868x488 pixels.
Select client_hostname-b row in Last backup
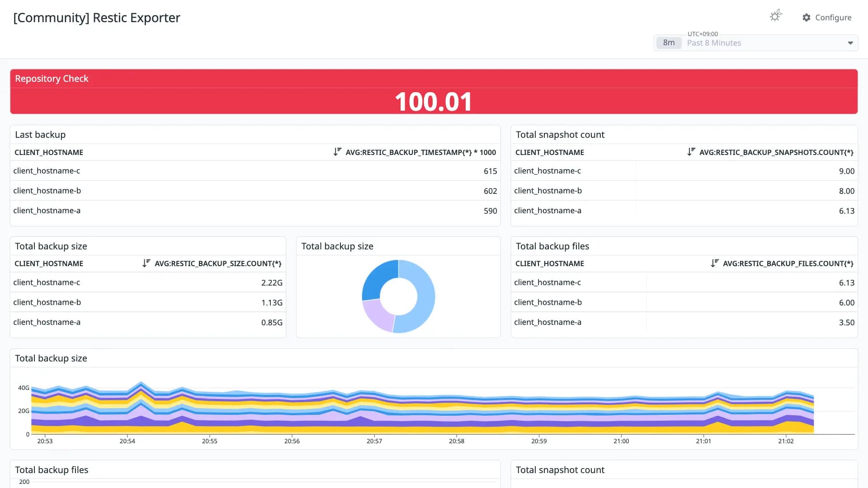pos(255,191)
